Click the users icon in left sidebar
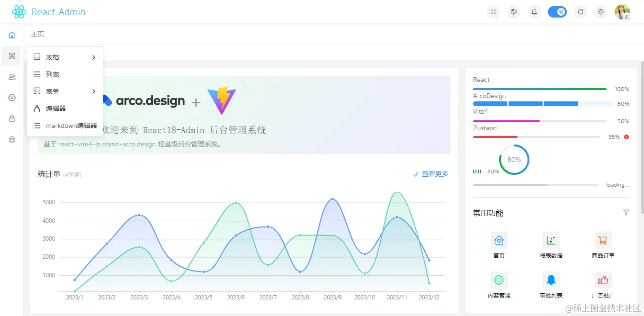 (x=11, y=77)
